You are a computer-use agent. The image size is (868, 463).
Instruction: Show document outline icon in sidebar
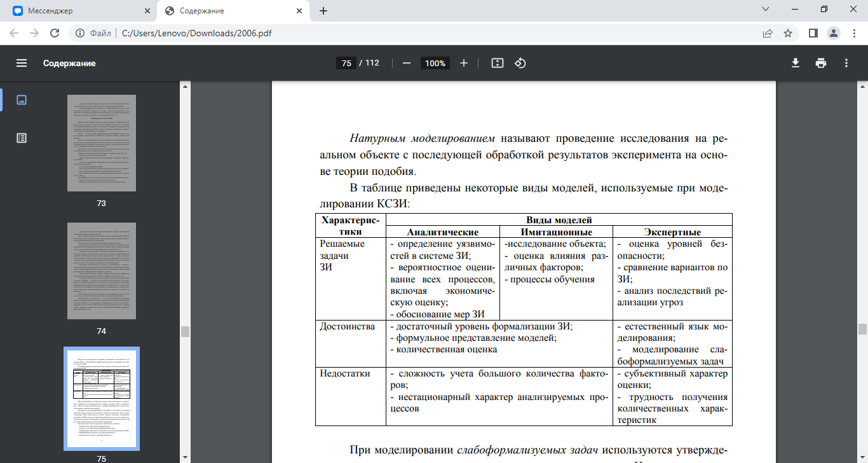[x=22, y=138]
